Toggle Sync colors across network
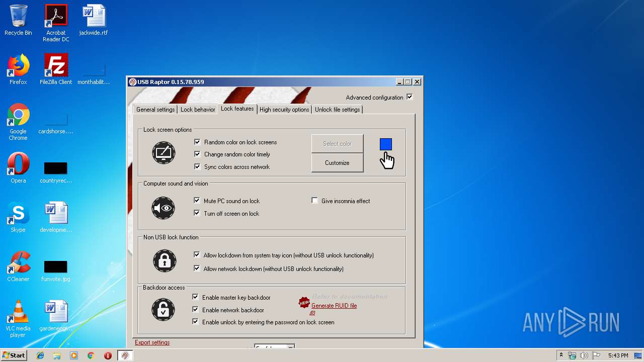Image resolution: width=644 pixels, height=362 pixels. [197, 166]
